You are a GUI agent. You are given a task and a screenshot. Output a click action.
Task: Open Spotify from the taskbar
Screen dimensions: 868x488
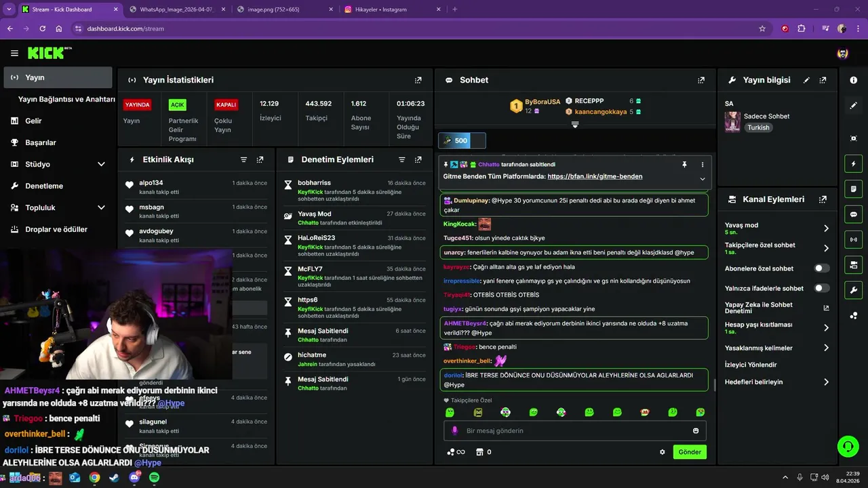point(154,478)
